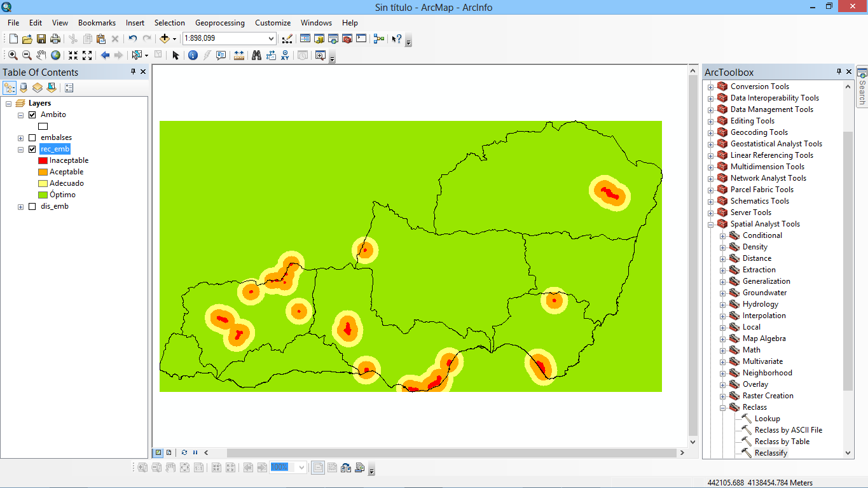Click the Add Data button icon
This screenshot has width=868, height=488.
pos(165,39)
